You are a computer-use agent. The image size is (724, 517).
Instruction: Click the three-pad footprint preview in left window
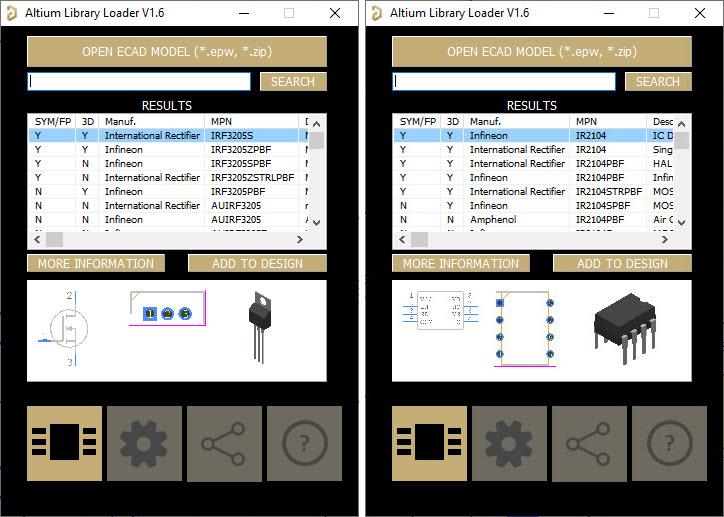pyautogui.click(x=167, y=308)
